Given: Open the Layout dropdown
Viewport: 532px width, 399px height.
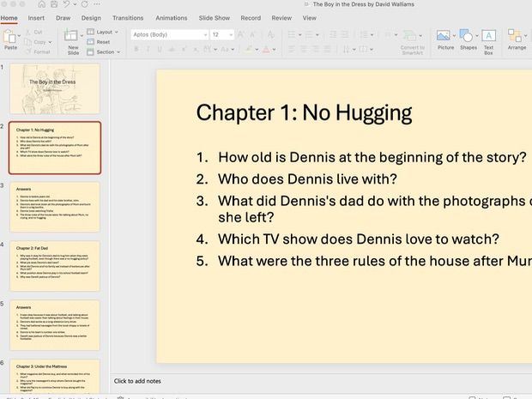Looking at the screenshot, I should pyautogui.click(x=102, y=32).
